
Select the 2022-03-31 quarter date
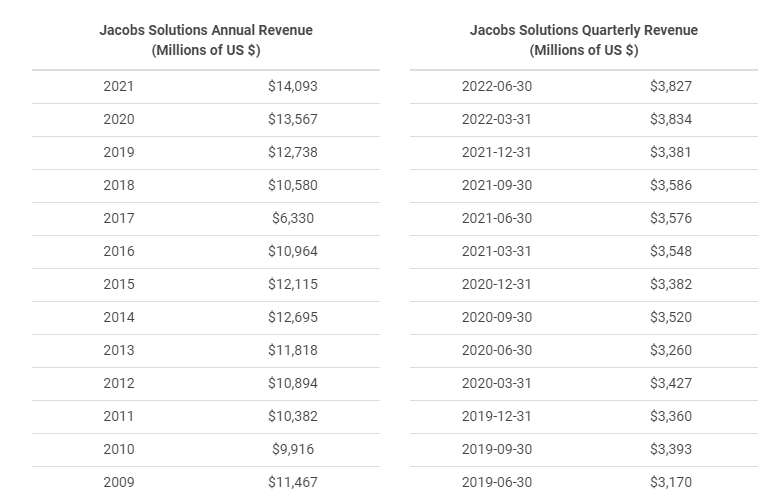point(497,119)
